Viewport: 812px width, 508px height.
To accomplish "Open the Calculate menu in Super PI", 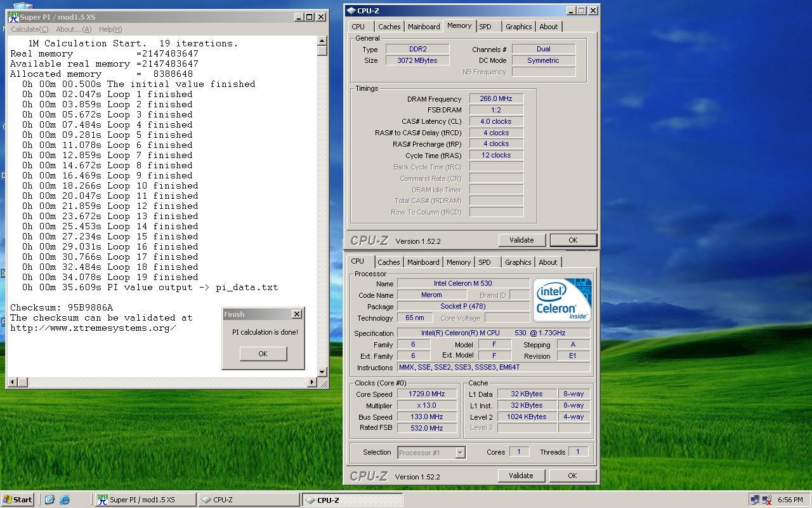I will (29, 29).
